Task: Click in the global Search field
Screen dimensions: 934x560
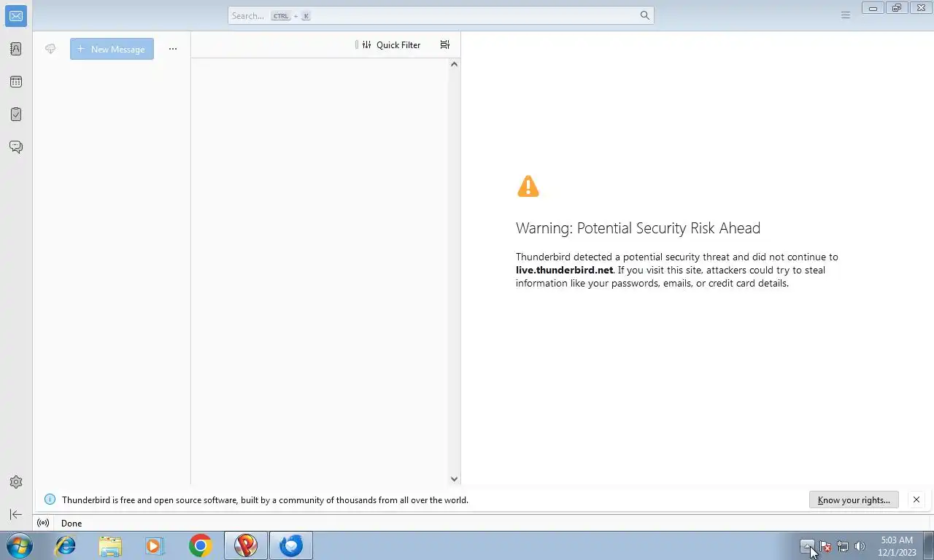Action: (x=441, y=15)
